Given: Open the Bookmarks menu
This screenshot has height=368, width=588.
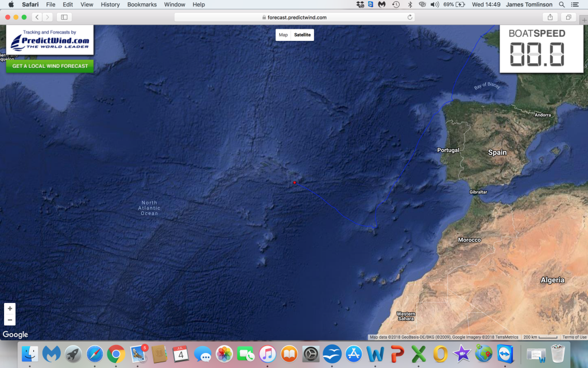Looking at the screenshot, I should [142, 5].
